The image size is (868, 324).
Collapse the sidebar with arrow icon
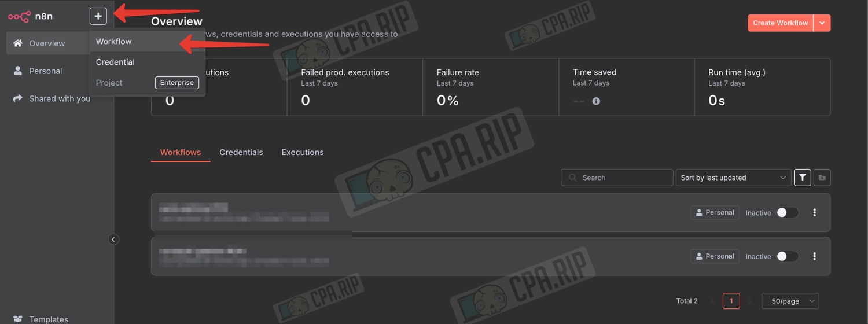pos(113,240)
